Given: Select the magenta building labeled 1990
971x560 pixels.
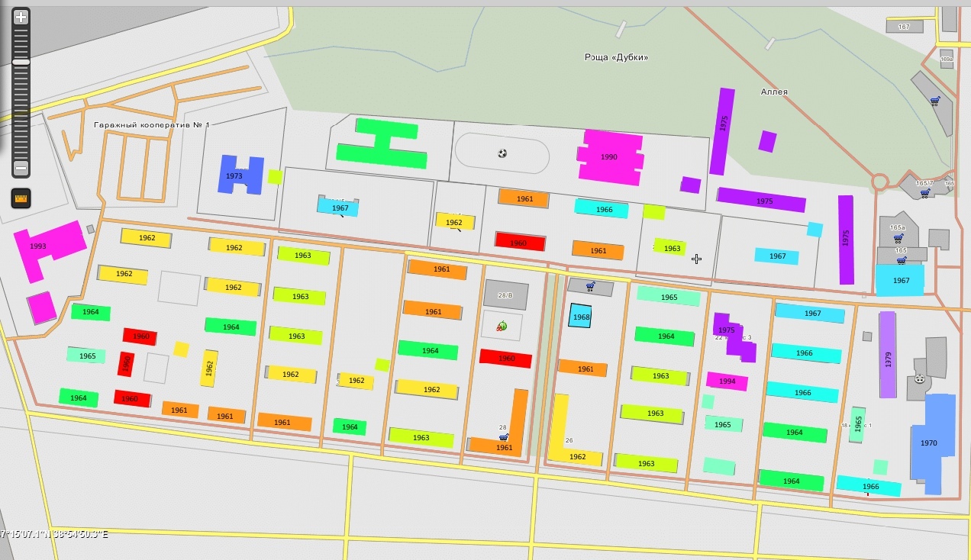Looking at the screenshot, I should (609, 157).
